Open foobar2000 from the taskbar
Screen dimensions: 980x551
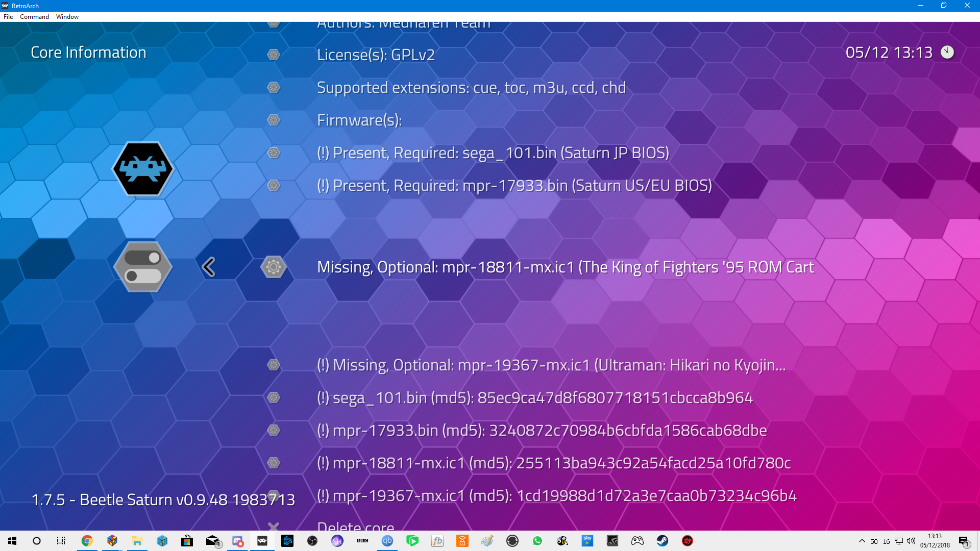point(437,541)
